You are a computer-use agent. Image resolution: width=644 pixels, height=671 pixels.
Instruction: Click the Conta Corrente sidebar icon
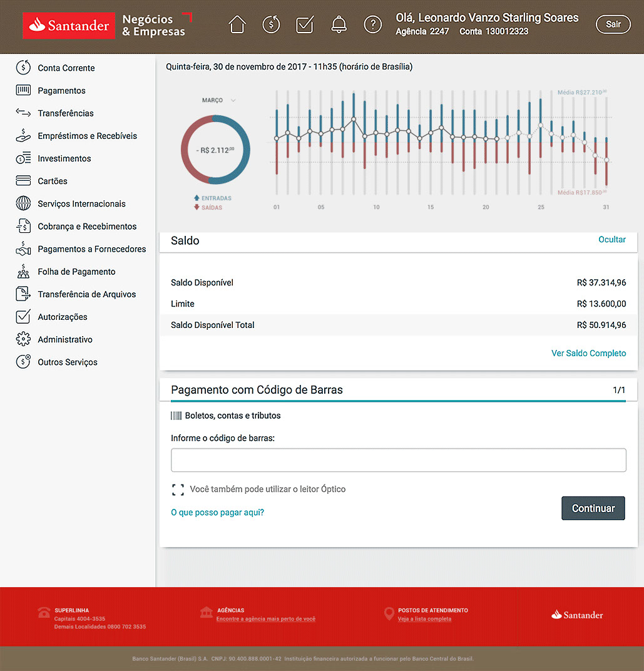click(x=23, y=68)
